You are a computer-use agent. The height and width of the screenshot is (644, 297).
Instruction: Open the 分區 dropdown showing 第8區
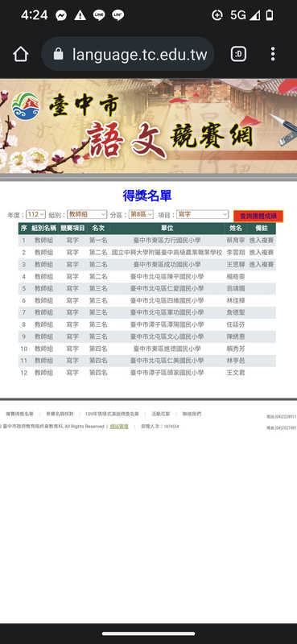coord(141,214)
